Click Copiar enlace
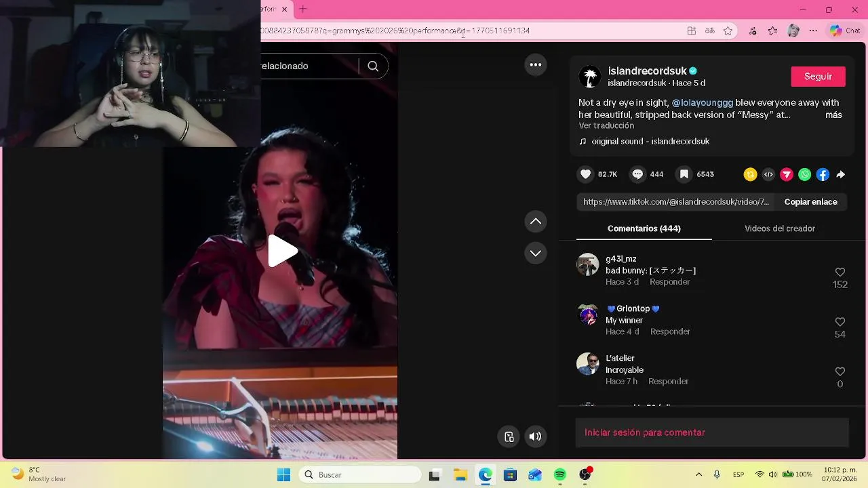The width and height of the screenshot is (868, 488). coord(810,202)
